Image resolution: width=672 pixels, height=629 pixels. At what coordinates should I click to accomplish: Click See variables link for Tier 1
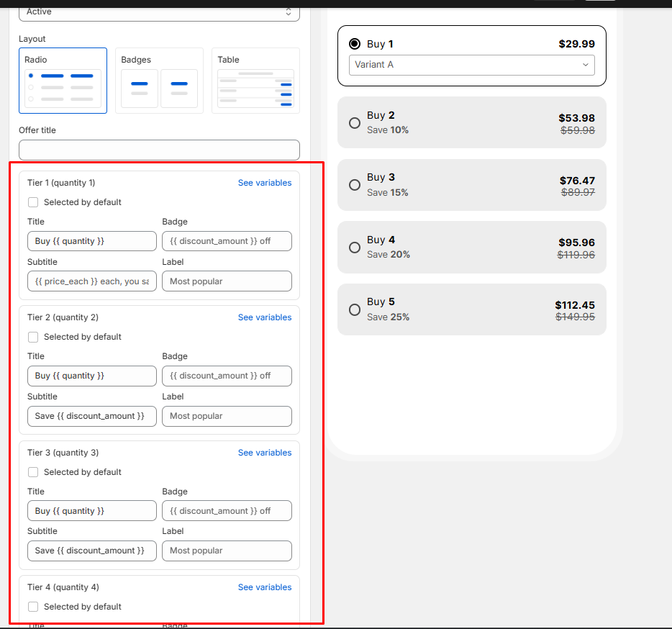coord(265,183)
